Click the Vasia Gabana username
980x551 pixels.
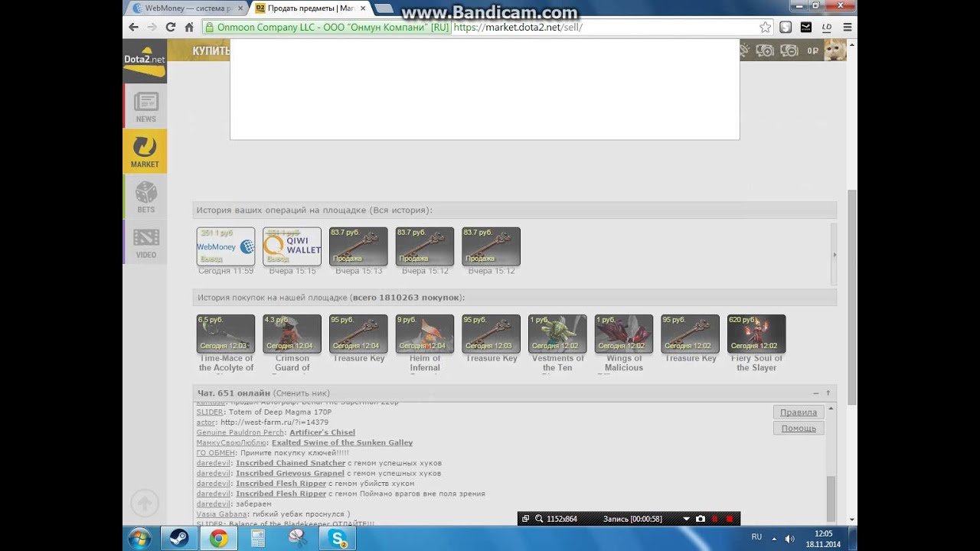(x=221, y=514)
